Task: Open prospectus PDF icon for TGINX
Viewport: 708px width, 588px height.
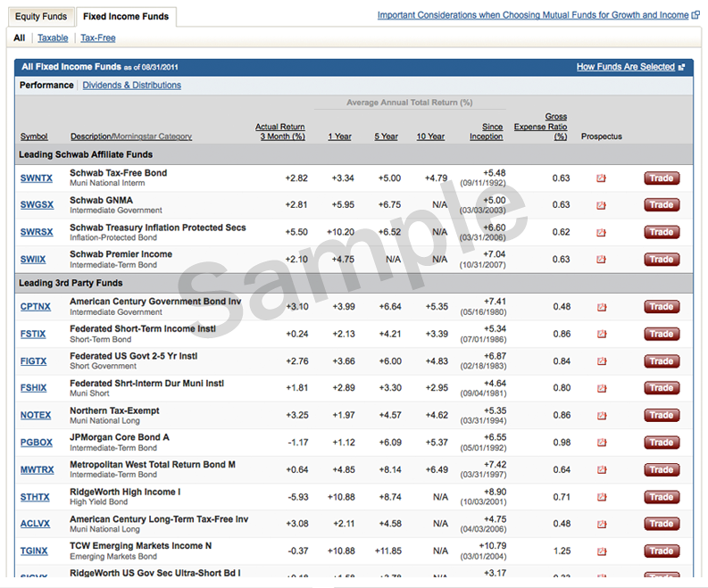Action: click(x=602, y=551)
